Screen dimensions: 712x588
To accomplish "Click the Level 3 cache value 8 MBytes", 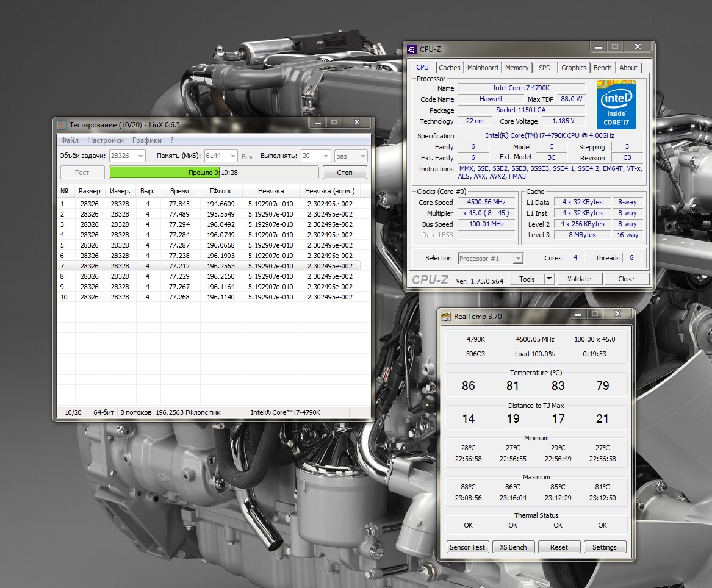I will [582, 235].
